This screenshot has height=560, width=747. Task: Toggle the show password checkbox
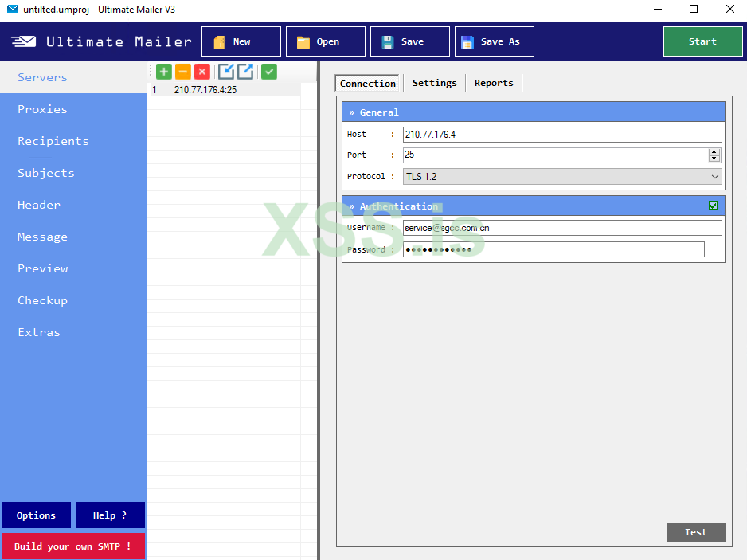(x=714, y=249)
